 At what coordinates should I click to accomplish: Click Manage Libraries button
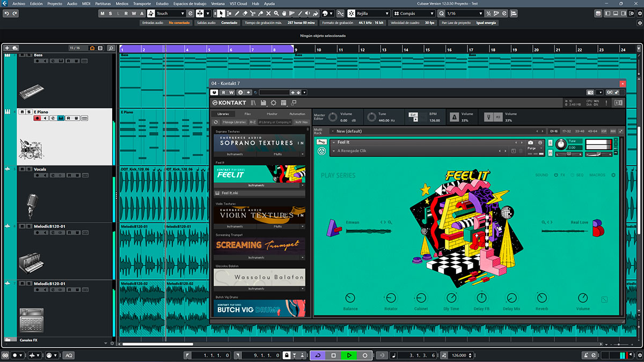click(x=235, y=122)
